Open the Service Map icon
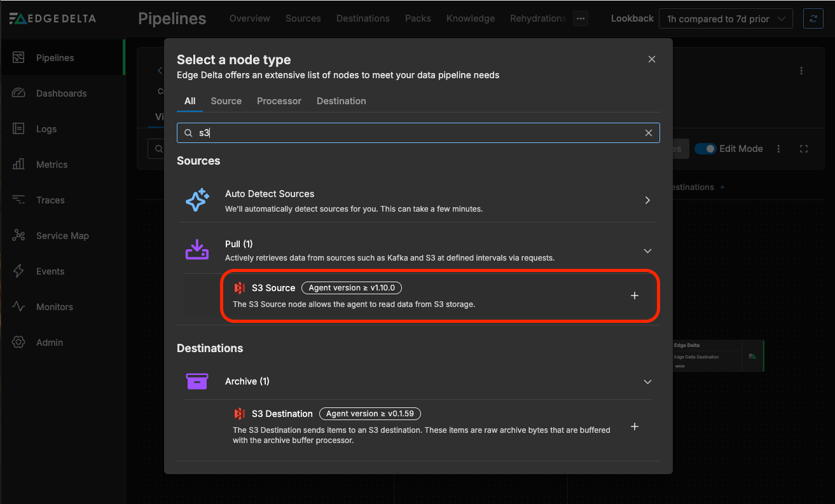Viewport: 835px width, 504px height. (18, 236)
